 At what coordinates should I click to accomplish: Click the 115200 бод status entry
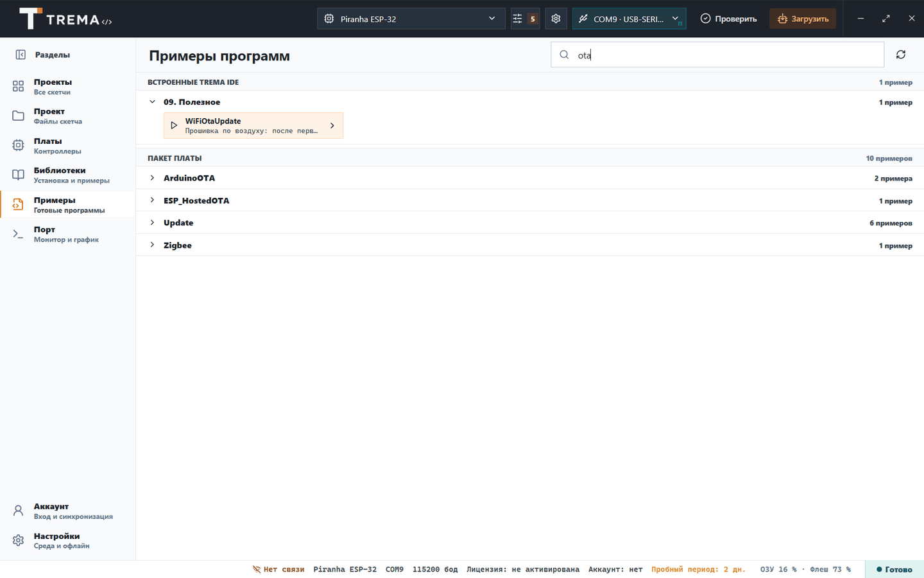tap(435, 569)
